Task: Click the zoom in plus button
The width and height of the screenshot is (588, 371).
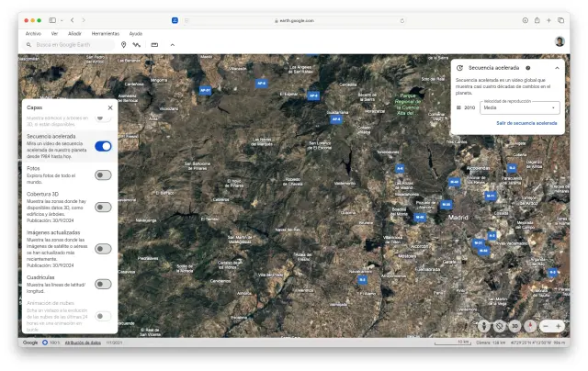Action: (x=559, y=326)
